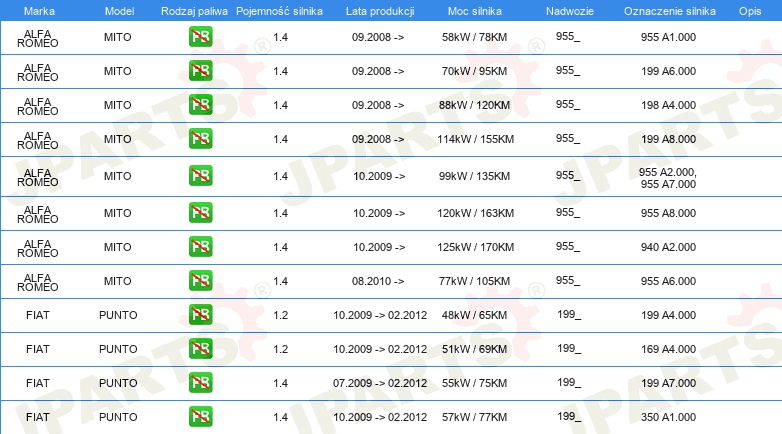Click the PB fuel icon in the 120kW / 163KM row
Image resolution: width=782 pixels, height=434 pixels.
tap(200, 213)
